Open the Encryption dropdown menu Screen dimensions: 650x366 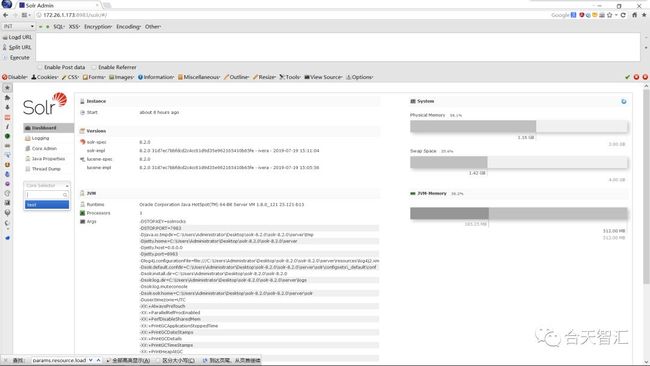point(98,27)
